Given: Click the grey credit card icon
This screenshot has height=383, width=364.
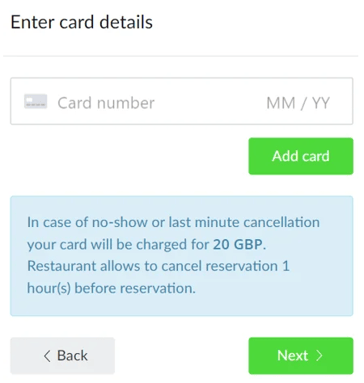Looking at the screenshot, I should tap(36, 102).
